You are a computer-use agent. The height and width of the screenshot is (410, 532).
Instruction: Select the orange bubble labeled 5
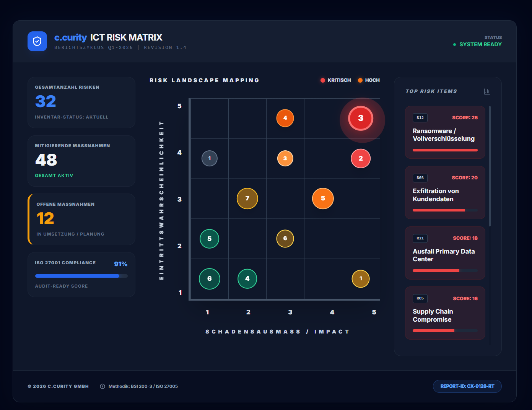[x=323, y=198]
